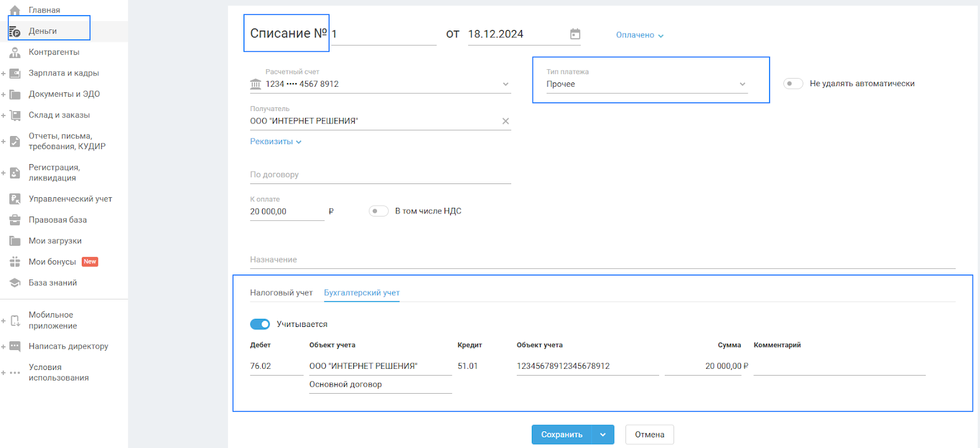Click the Контрагенты icon in sidebar
This screenshot has height=448, width=980.
(15, 52)
